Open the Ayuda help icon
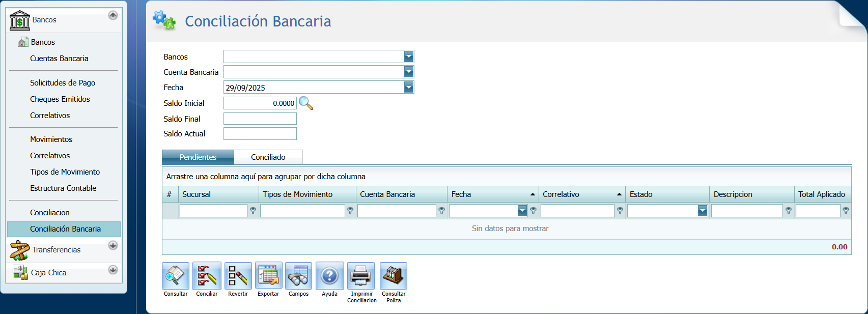 [x=329, y=276]
